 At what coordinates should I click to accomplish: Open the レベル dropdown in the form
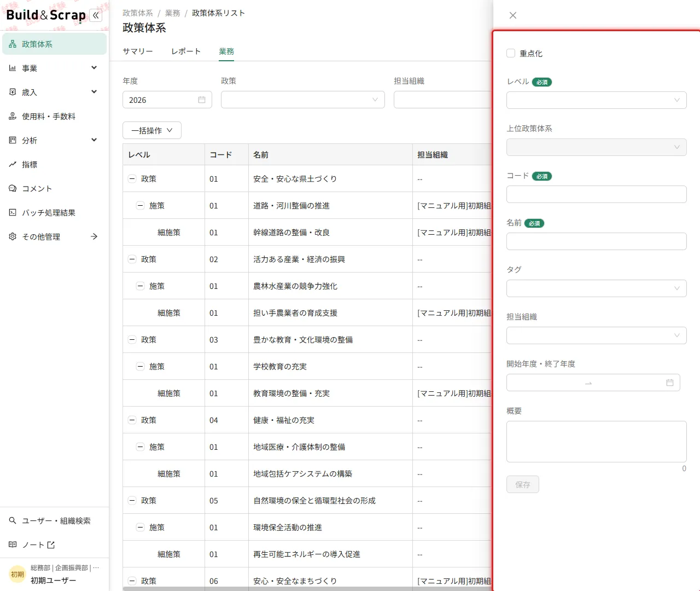click(597, 100)
